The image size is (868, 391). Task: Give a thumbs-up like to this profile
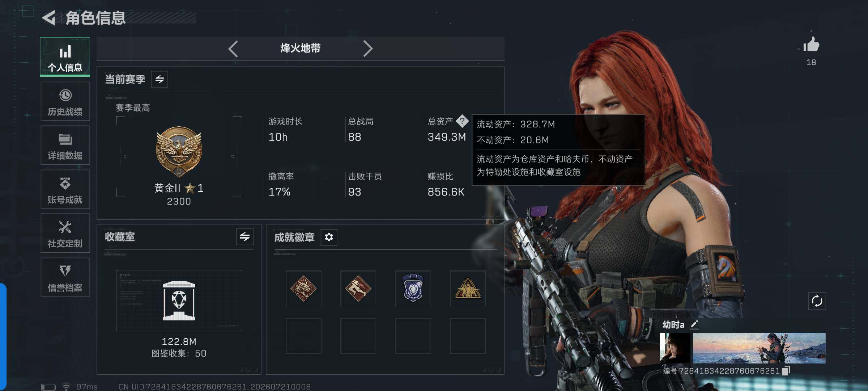click(811, 45)
